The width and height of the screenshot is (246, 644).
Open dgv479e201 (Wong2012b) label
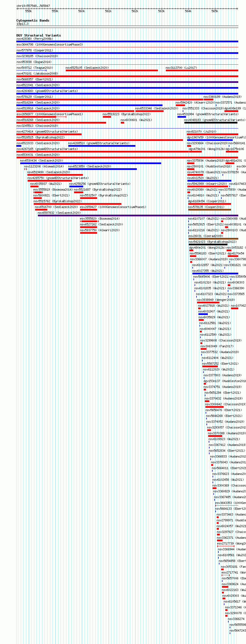207,149
